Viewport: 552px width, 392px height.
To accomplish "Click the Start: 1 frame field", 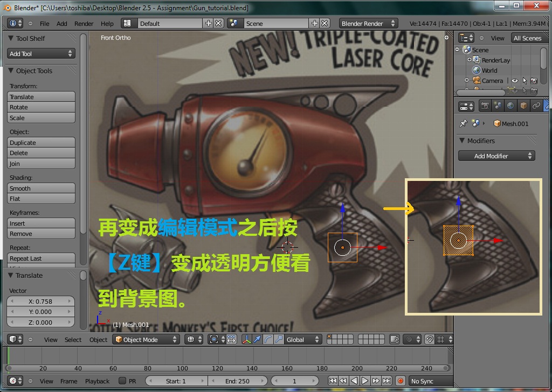I will point(176,381).
